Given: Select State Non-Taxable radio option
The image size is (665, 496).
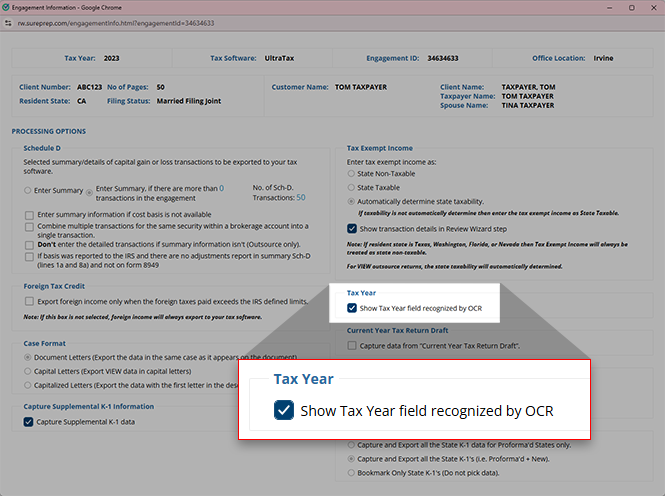Looking at the screenshot, I should tap(351, 173).
